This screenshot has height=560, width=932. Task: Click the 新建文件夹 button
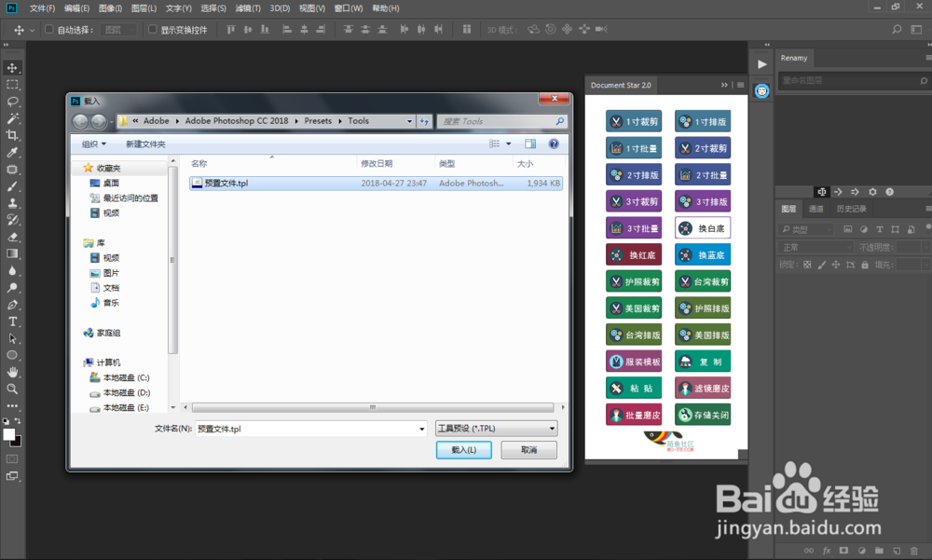145,143
